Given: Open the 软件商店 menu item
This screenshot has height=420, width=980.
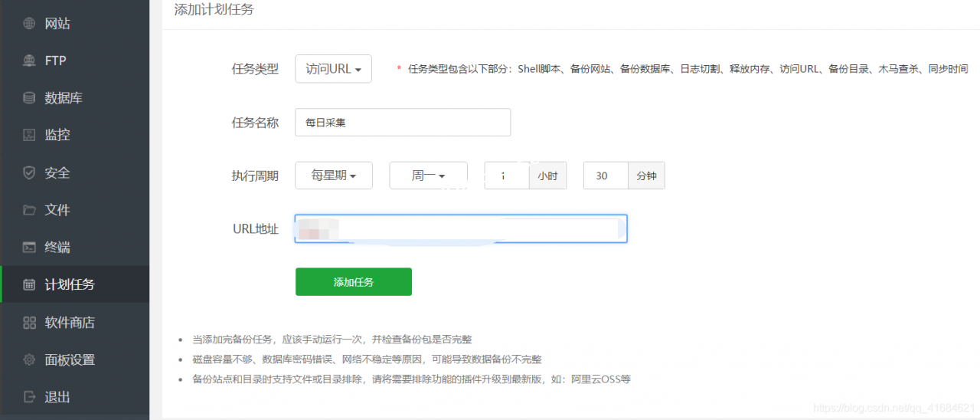Looking at the screenshot, I should click(70, 322).
